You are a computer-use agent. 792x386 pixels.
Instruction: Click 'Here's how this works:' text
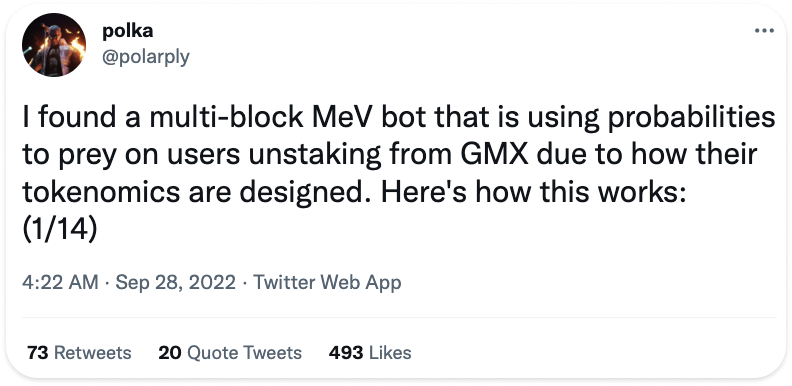point(533,192)
